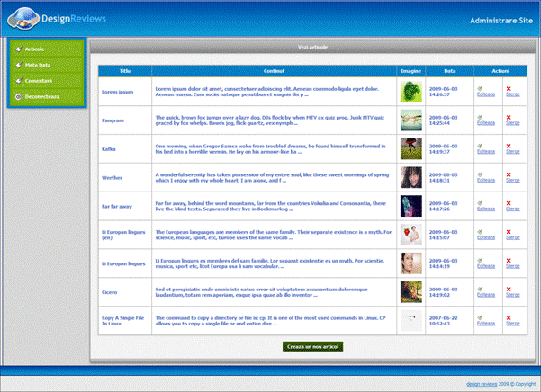541x392 pixels.
Task: Open the Articole sidebar menu item
Action: pos(35,49)
